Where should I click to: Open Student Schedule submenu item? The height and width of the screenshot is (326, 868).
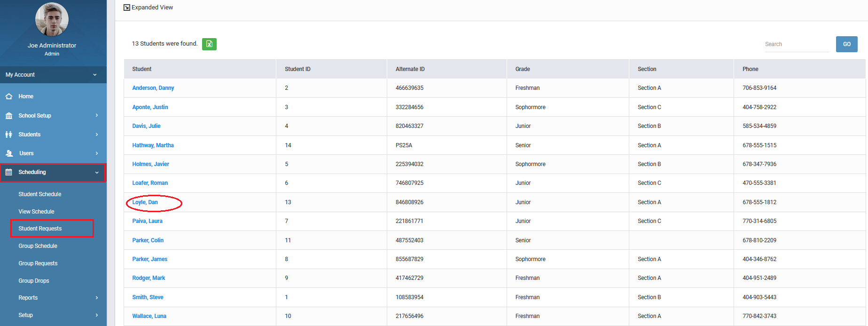tap(40, 194)
